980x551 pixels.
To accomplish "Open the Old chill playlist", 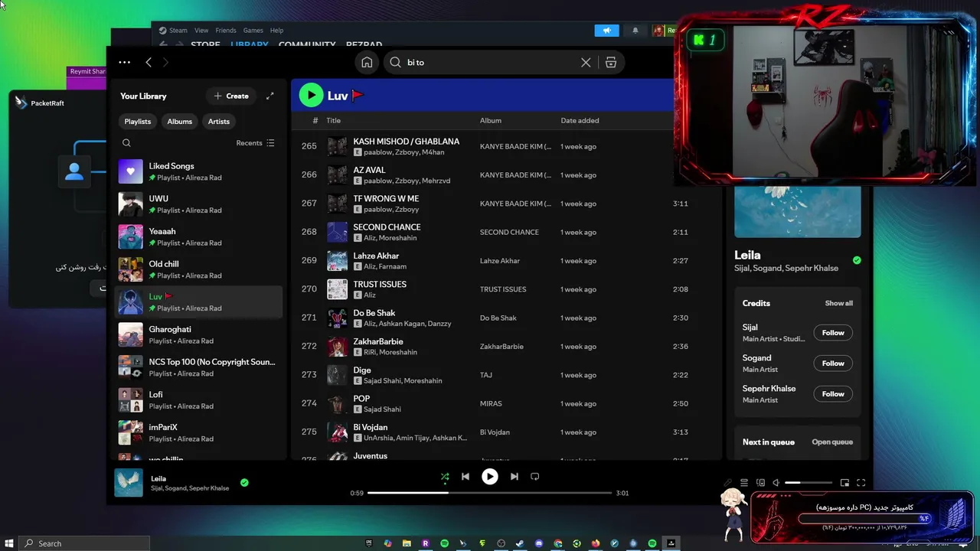I will [x=198, y=269].
